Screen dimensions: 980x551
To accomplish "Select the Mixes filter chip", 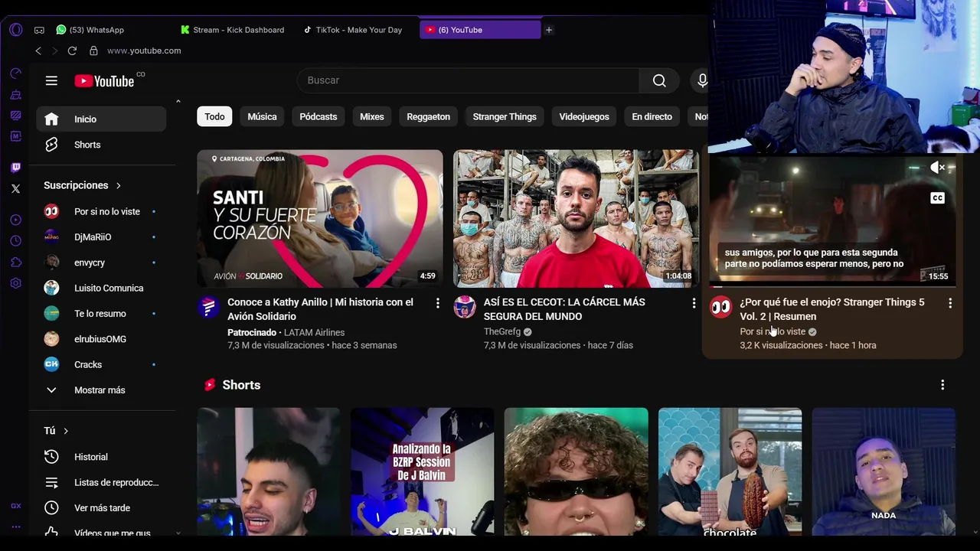I will tap(372, 116).
